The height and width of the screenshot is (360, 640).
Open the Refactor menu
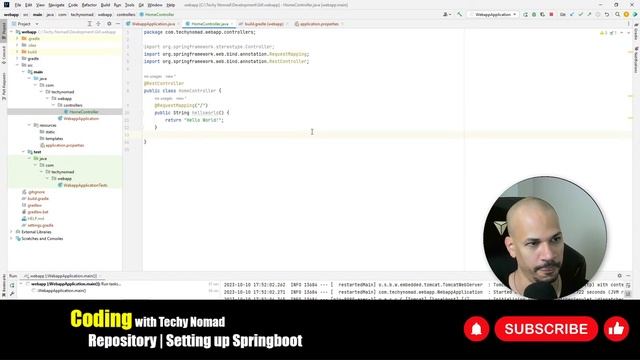[89, 5]
